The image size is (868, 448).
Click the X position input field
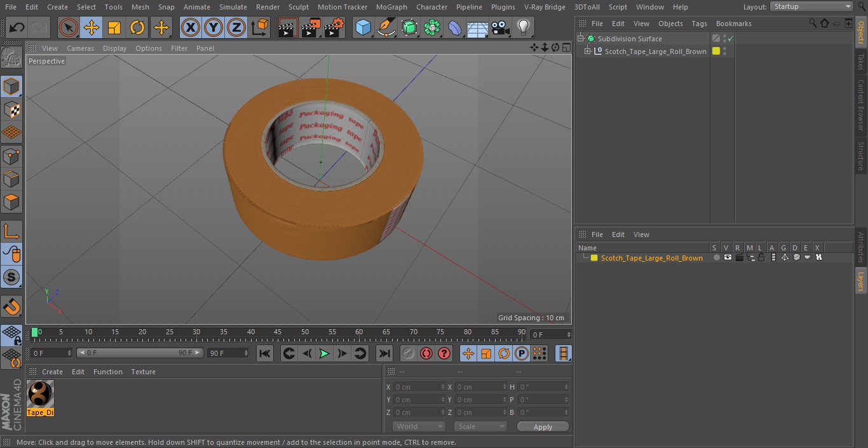(x=419, y=387)
